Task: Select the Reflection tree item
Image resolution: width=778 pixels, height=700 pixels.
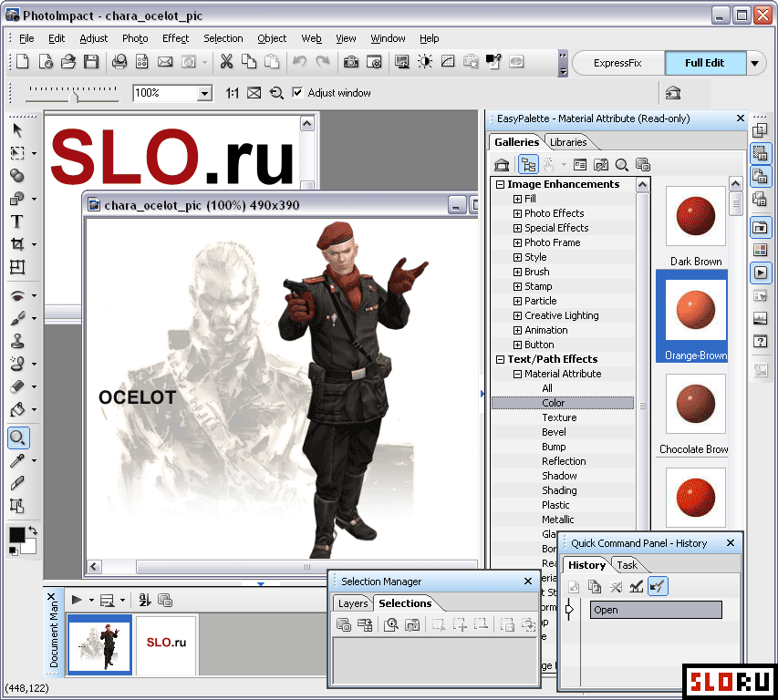Action: 564,461
